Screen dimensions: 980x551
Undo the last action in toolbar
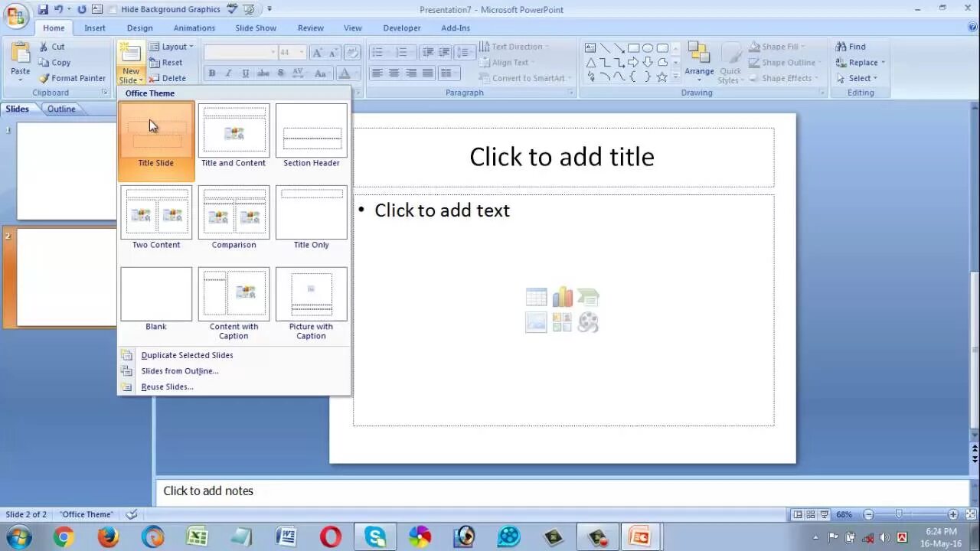tap(58, 9)
